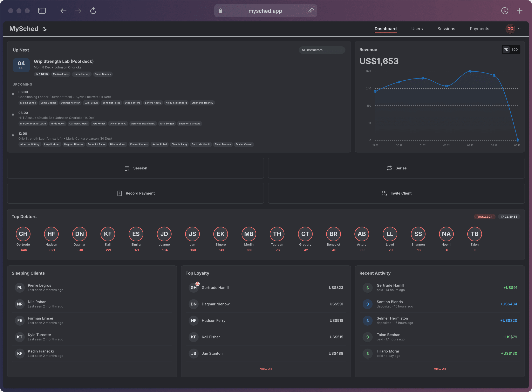
Task: Click Kali Fisher's KF debtor avatar
Action: (x=108, y=234)
